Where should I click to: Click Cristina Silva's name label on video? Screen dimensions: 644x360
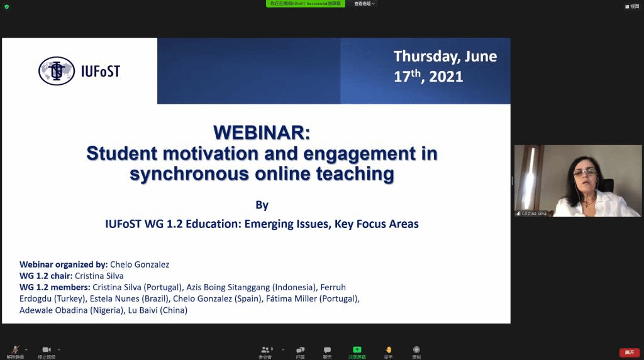click(x=533, y=214)
